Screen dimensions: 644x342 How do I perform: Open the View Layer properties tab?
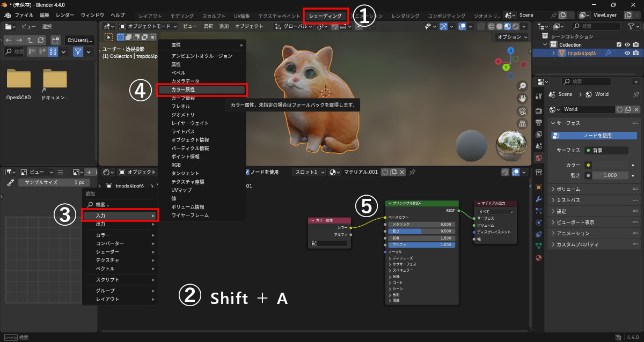[x=539, y=134]
